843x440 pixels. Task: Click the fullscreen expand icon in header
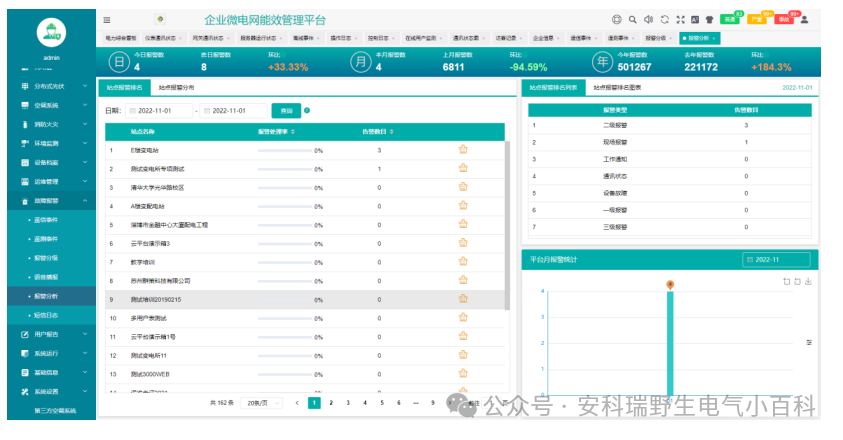coord(680,19)
